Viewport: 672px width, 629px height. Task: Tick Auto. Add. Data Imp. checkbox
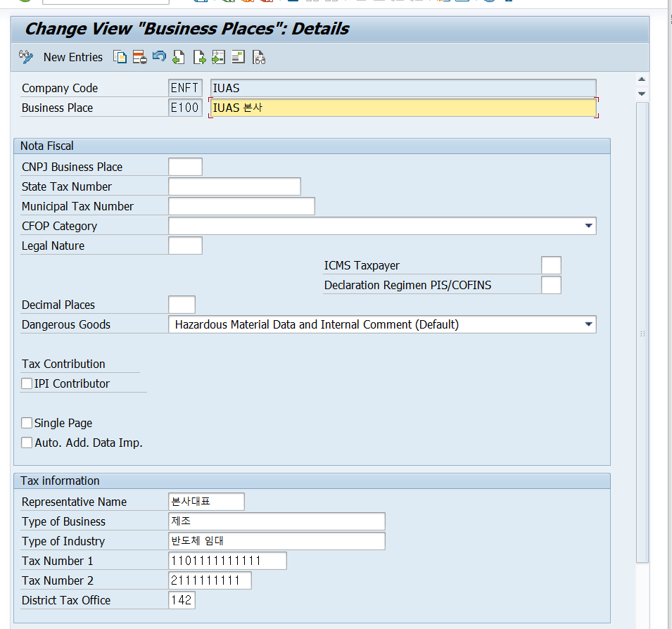(27, 443)
